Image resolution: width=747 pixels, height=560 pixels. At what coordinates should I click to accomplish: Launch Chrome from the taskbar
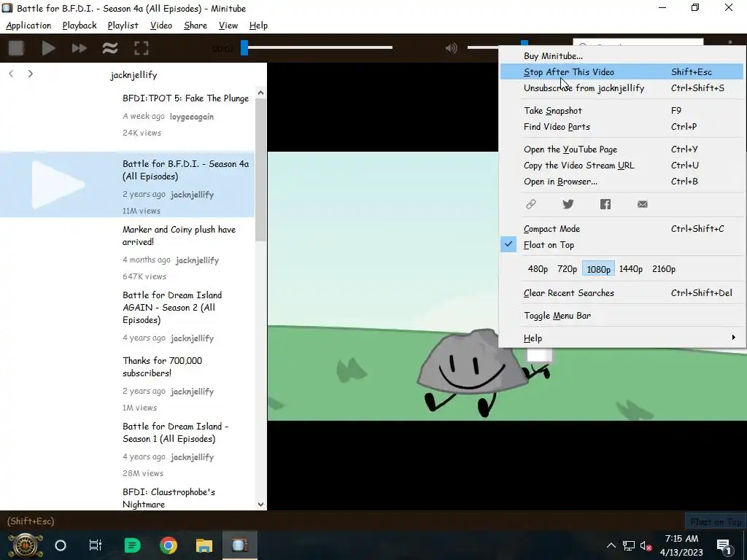tap(169, 545)
